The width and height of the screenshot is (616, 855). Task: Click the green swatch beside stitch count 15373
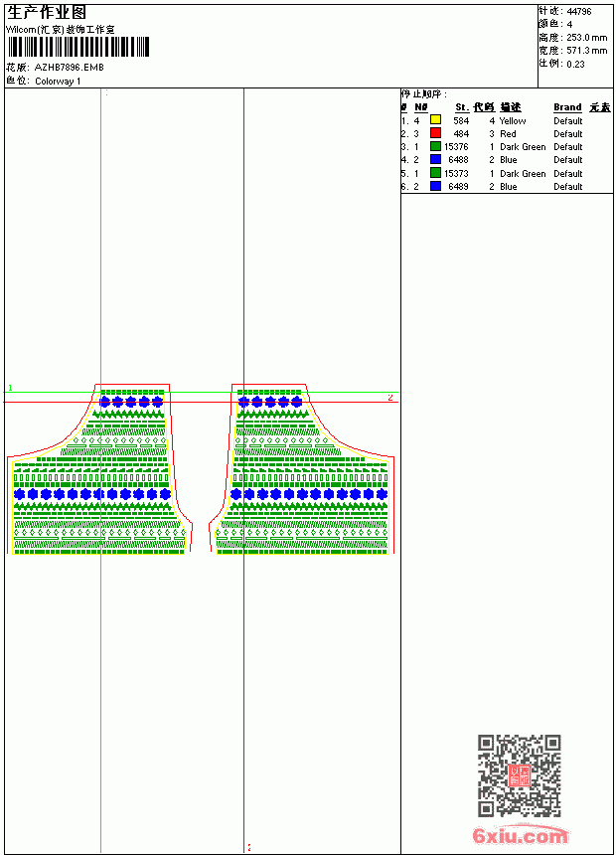(x=435, y=173)
